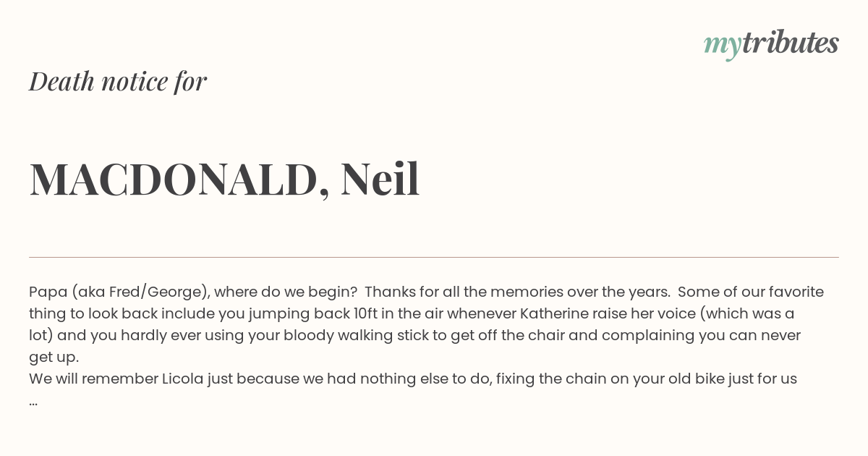Click the "Death notice for" heading

coord(118,81)
